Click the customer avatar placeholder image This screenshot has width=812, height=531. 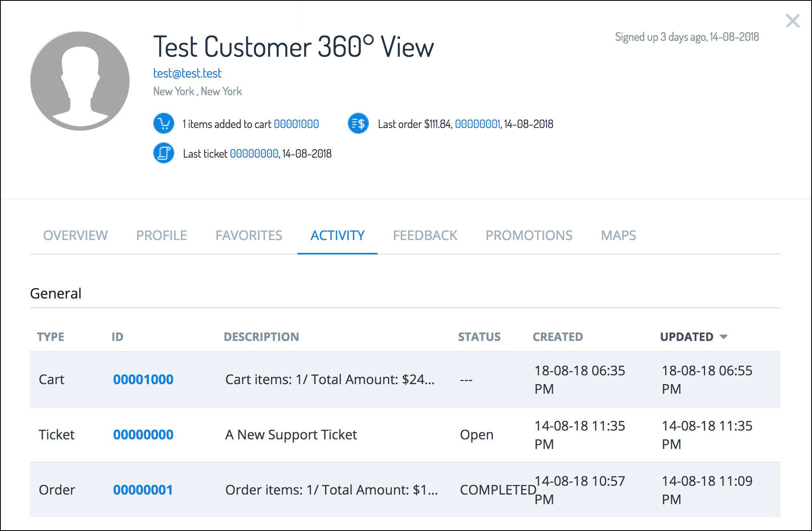click(80, 81)
